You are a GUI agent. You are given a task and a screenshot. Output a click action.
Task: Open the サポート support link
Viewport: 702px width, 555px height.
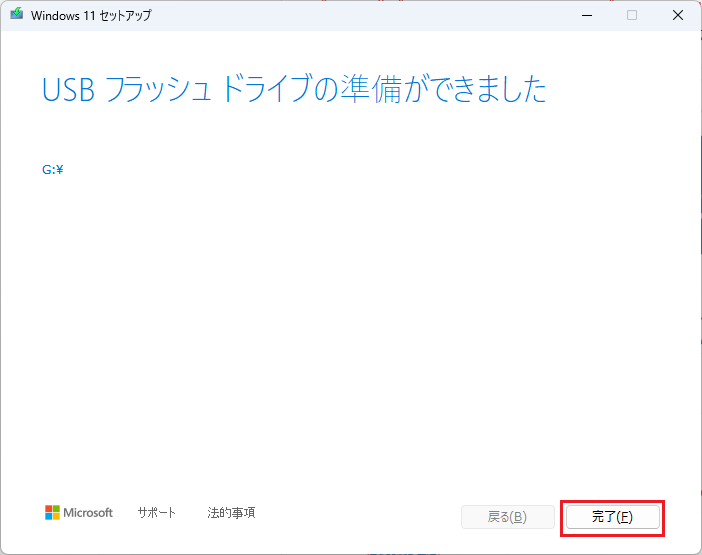coord(157,513)
